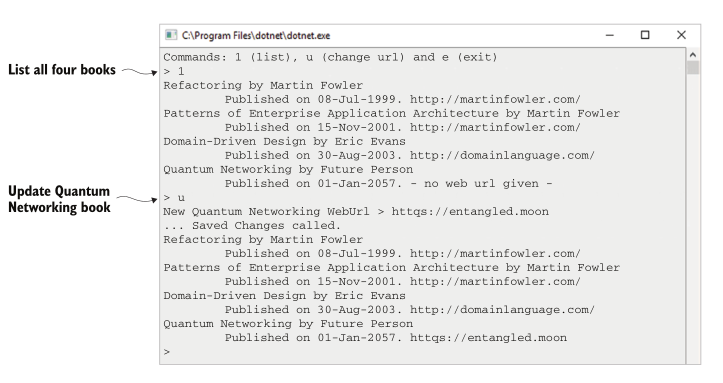Click the first http://martinfowler.com/ URL
This screenshot has width=723, height=383.
(495, 99)
